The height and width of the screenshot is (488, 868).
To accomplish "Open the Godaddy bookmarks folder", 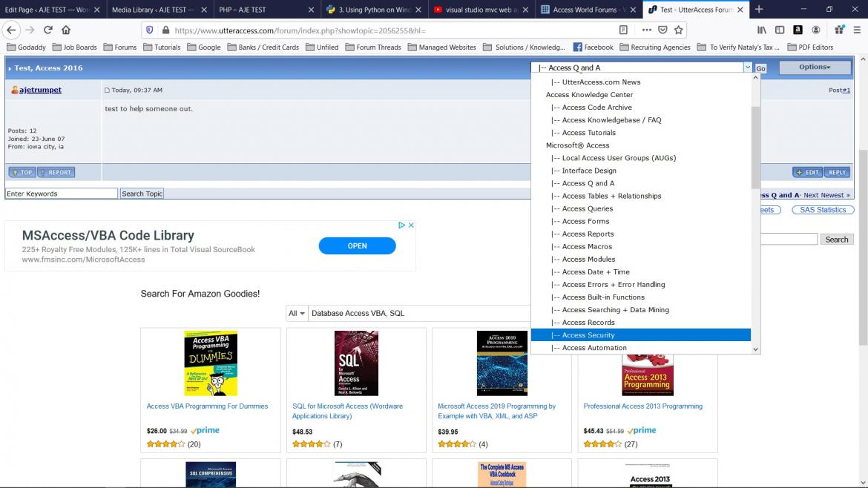I will tap(26, 47).
